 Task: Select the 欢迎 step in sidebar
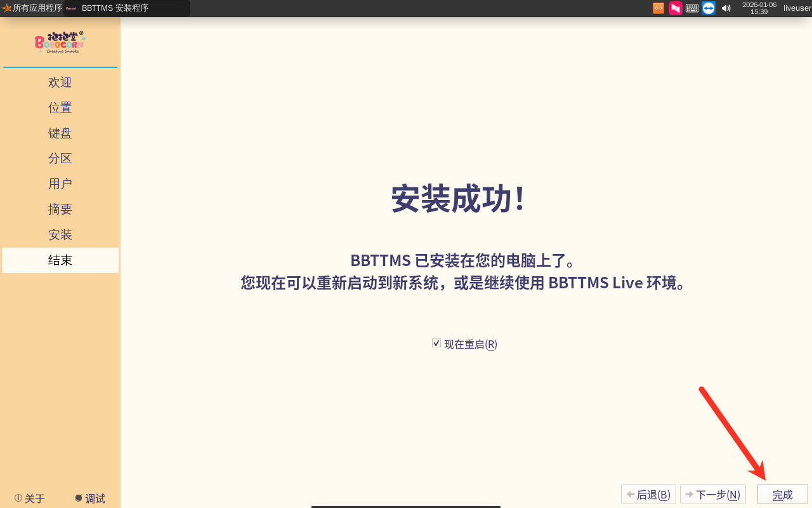coord(60,83)
